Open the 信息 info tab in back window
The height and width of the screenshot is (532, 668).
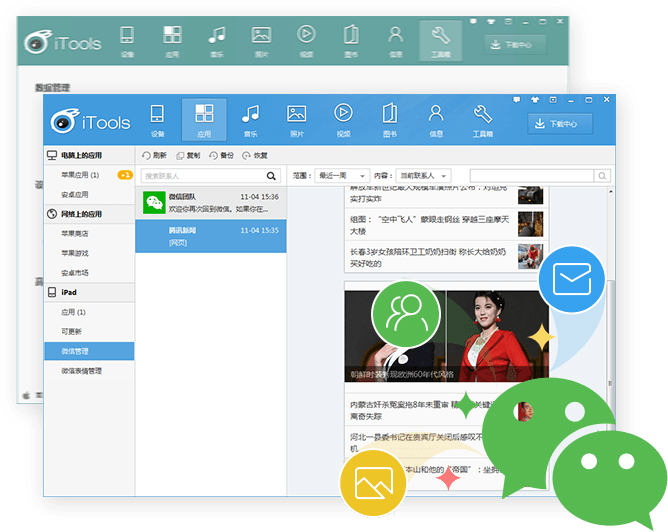(395, 41)
